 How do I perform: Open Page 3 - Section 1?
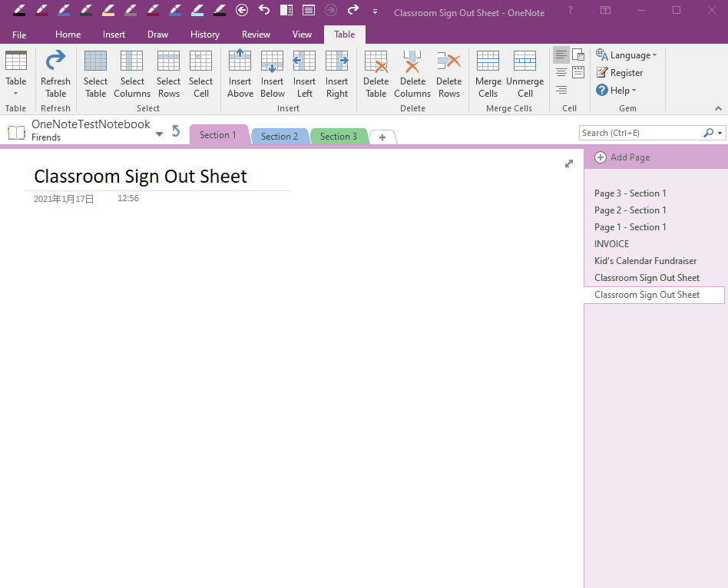630,193
